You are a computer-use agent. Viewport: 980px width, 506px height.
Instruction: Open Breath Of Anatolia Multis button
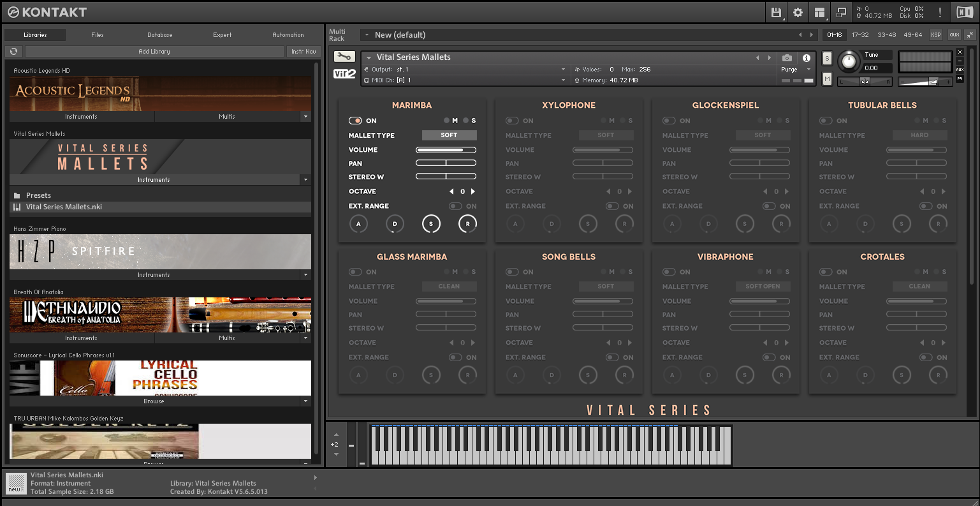coord(227,338)
